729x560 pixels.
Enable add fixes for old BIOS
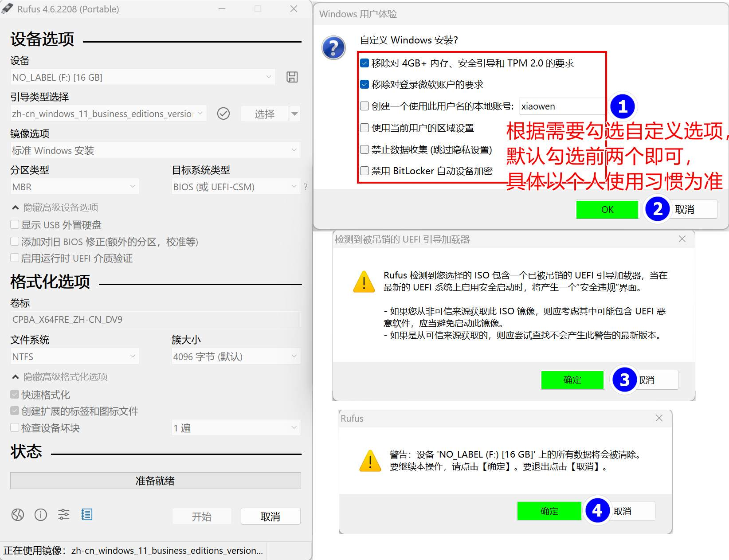tap(15, 241)
